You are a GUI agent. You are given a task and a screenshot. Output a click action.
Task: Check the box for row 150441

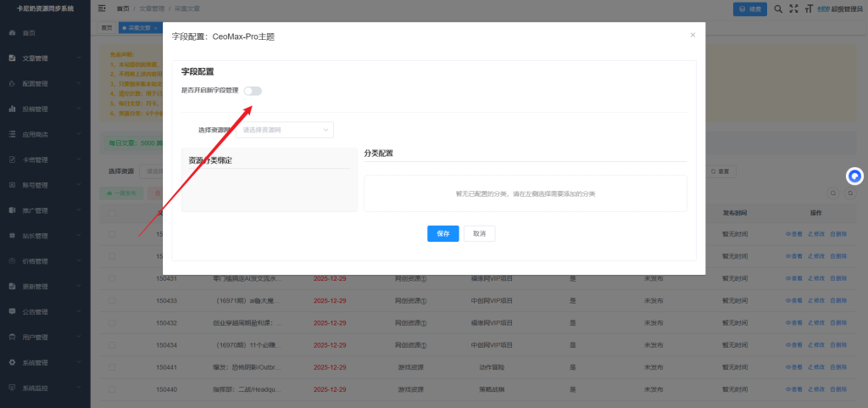113,367
